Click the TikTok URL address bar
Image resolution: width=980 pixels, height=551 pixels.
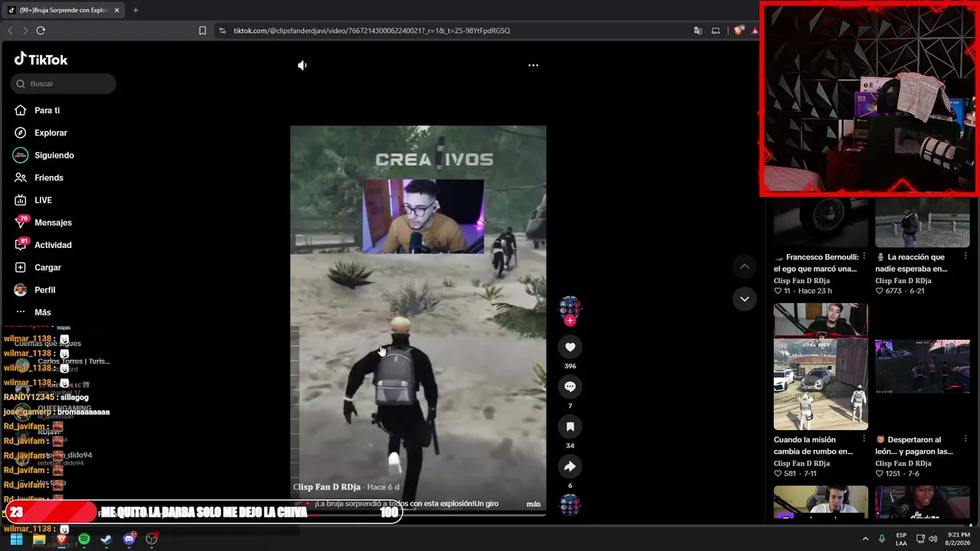click(x=371, y=31)
